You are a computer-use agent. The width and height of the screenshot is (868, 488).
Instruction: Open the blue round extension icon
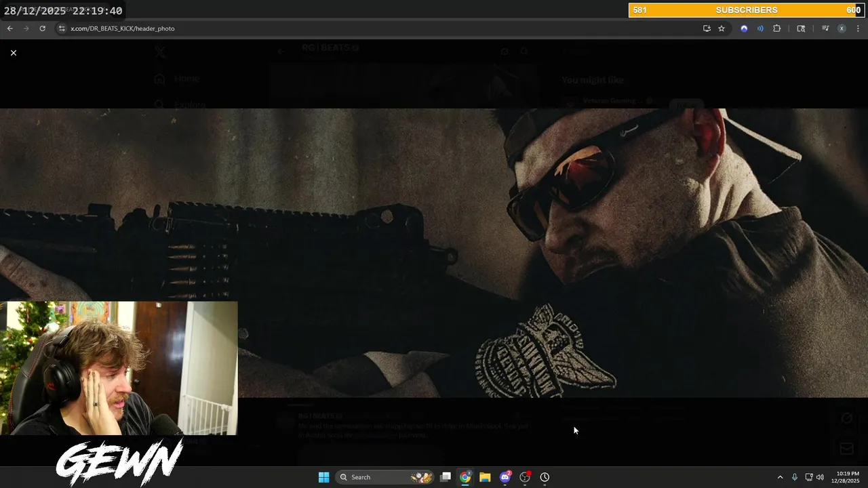click(x=744, y=28)
